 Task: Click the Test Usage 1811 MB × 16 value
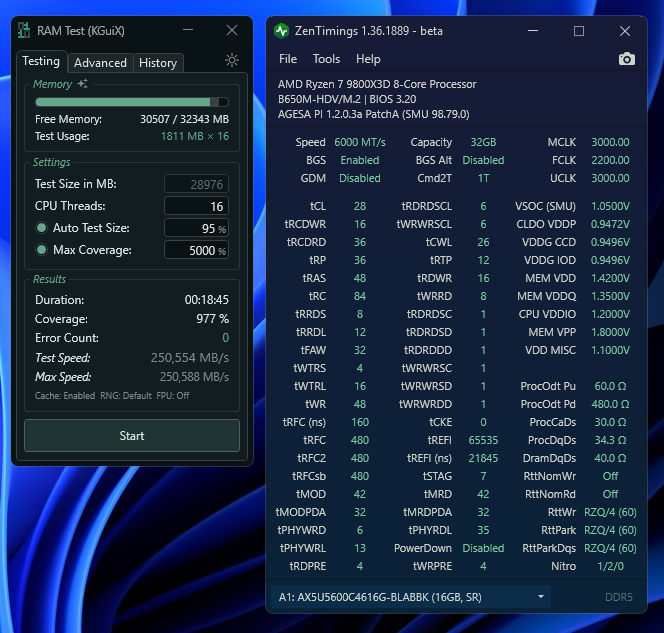coord(195,136)
